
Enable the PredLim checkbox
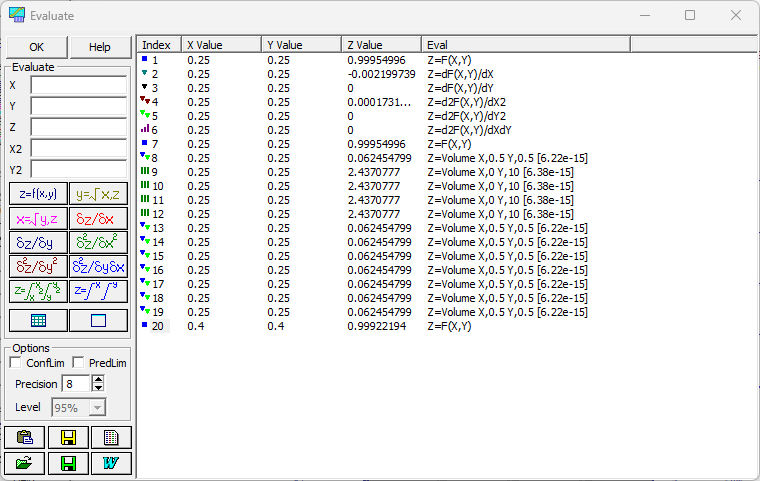(78, 363)
